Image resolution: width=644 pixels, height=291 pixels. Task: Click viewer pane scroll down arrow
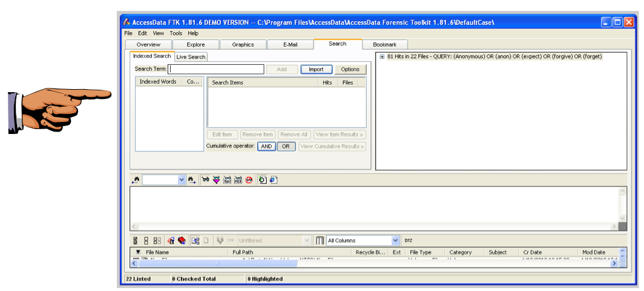(623, 218)
